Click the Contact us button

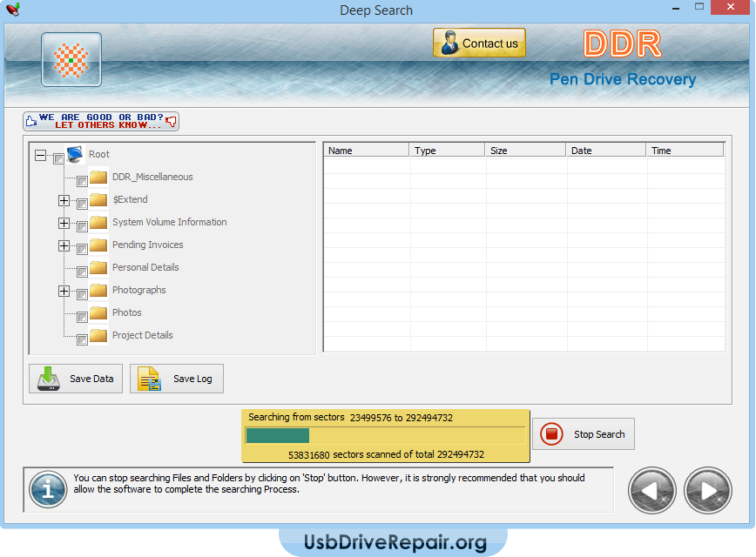[x=479, y=43]
